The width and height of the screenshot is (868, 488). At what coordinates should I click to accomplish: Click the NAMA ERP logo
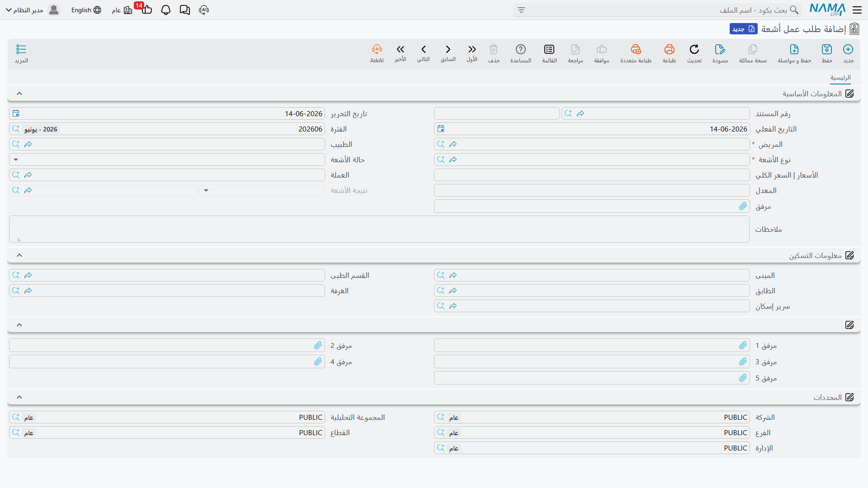click(827, 9)
